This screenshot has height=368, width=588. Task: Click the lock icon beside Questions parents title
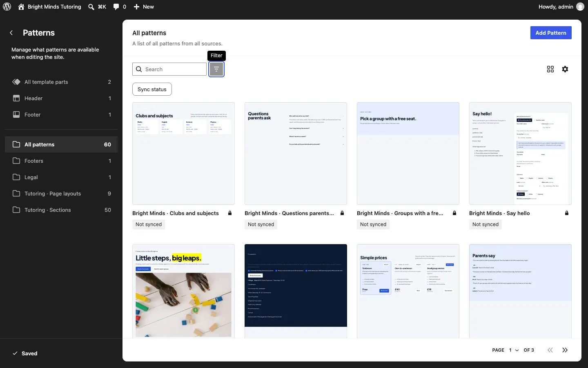(x=342, y=213)
